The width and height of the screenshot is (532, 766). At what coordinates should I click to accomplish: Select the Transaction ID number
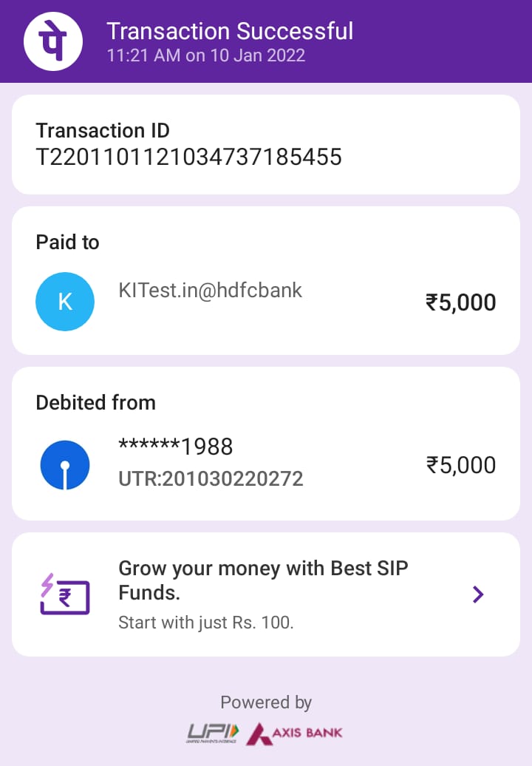pos(189,157)
